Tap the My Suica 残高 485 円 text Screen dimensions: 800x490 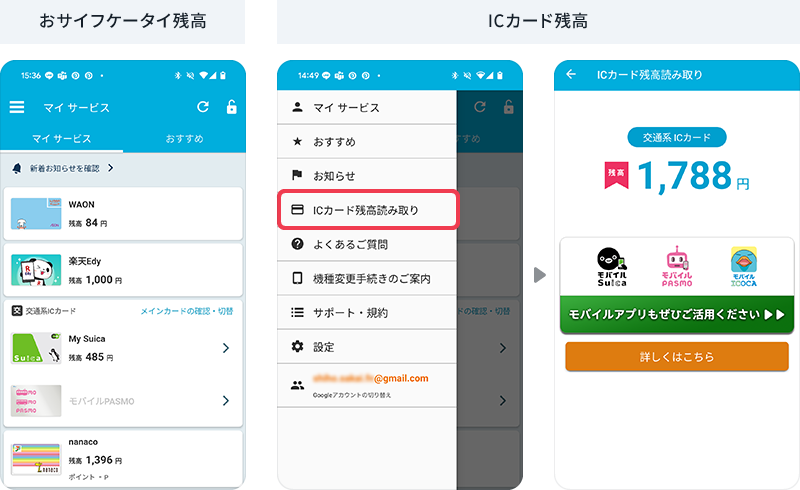click(x=91, y=357)
